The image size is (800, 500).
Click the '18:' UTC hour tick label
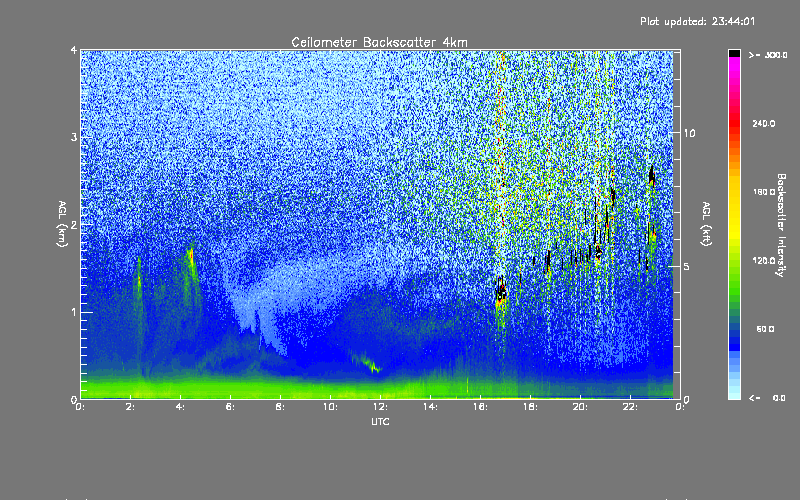coord(530,407)
